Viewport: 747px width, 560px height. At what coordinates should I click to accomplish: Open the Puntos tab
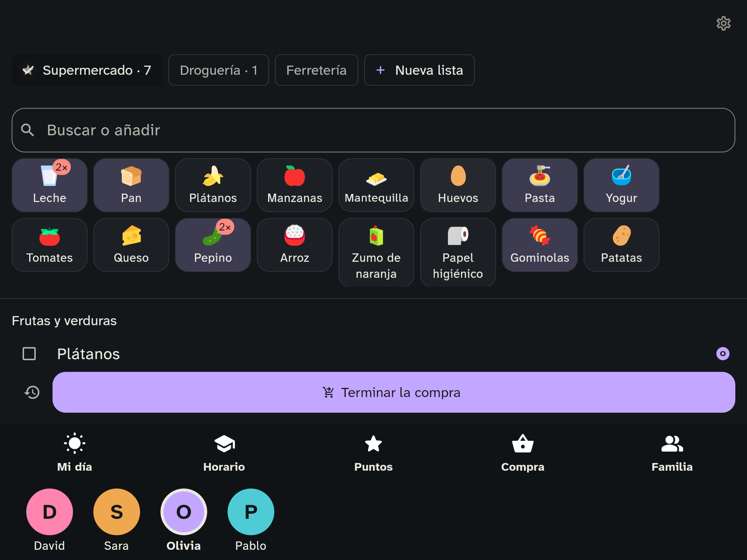click(373, 453)
